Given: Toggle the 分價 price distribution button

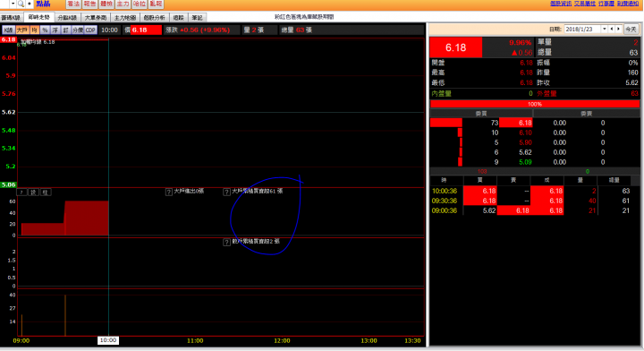Looking at the screenshot, I should click(78, 30).
